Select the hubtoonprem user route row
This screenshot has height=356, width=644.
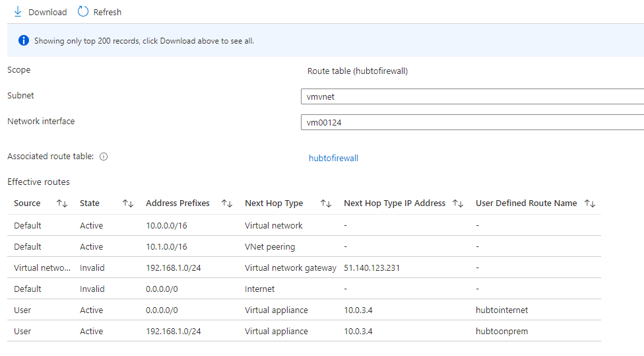point(304,331)
